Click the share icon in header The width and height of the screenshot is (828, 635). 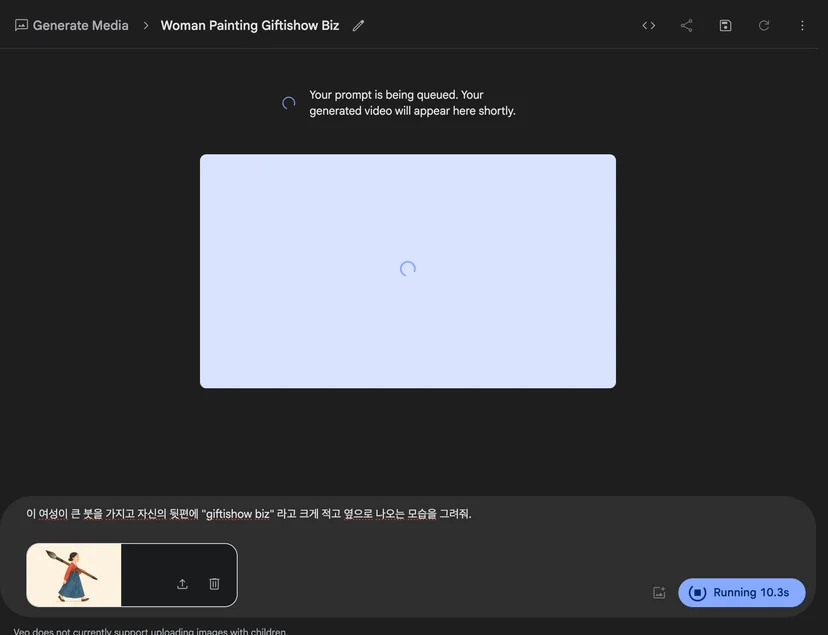point(686,25)
